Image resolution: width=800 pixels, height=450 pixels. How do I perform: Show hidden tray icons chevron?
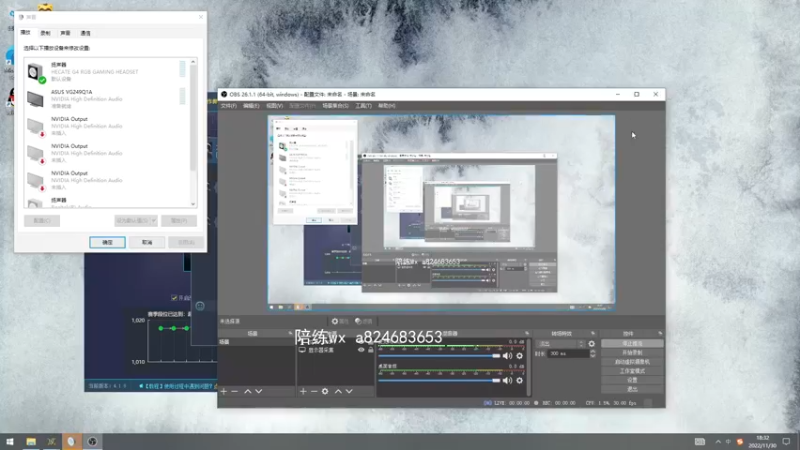718,441
